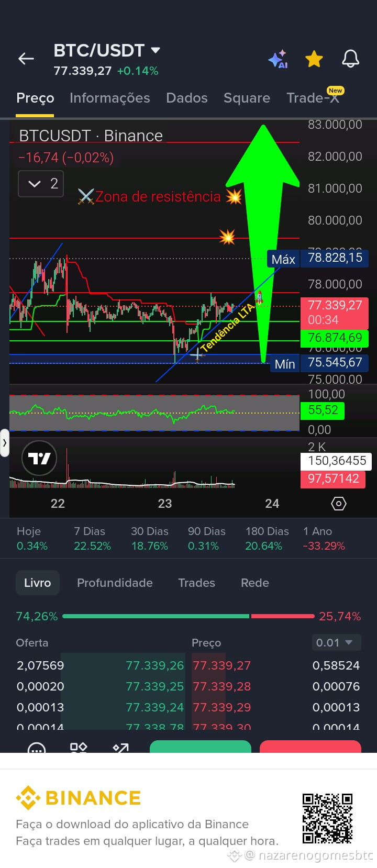The width and height of the screenshot is (377, 868).
Task: Click ask amount 0,58524
Action: (x=336, y=665)
